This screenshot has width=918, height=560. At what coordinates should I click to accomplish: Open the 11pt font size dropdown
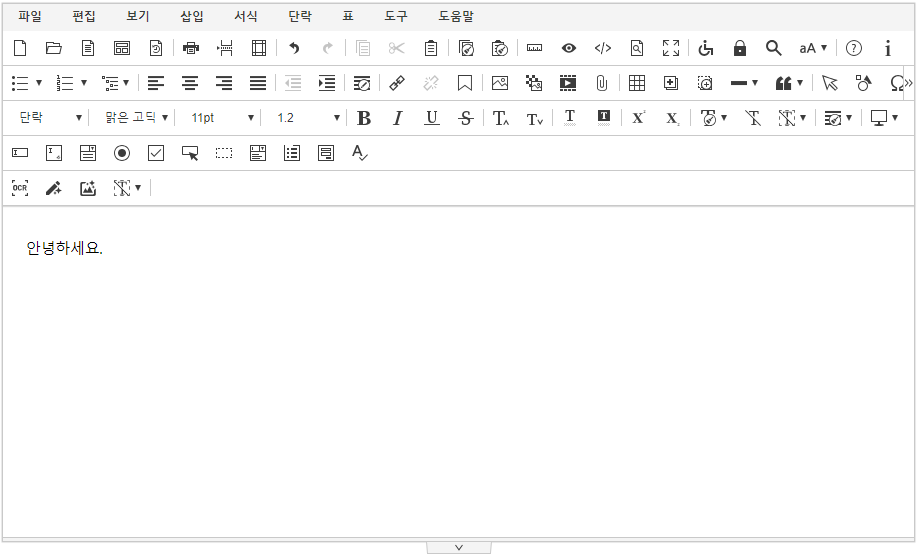(223, 118)
